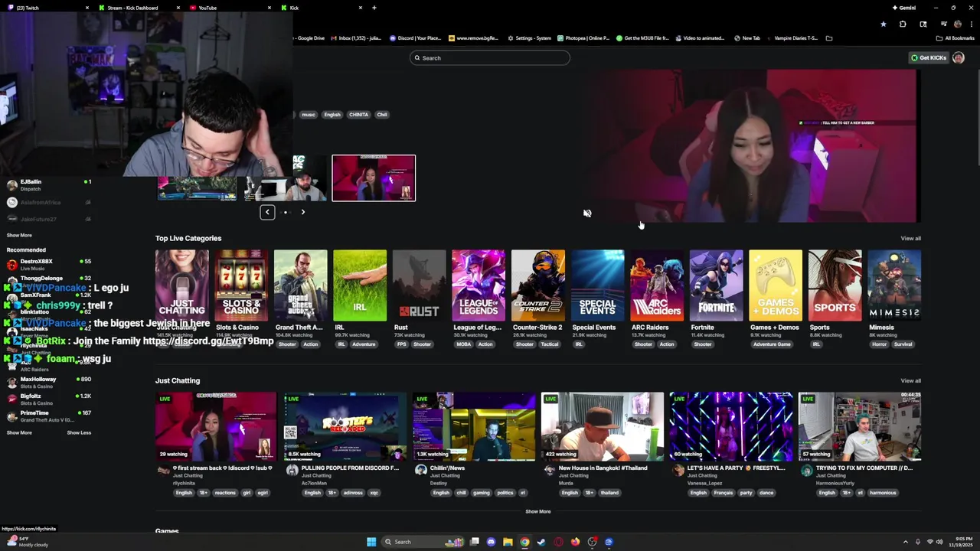Expand the following list with Show More
Screen dimensions: 980x551
19,235
